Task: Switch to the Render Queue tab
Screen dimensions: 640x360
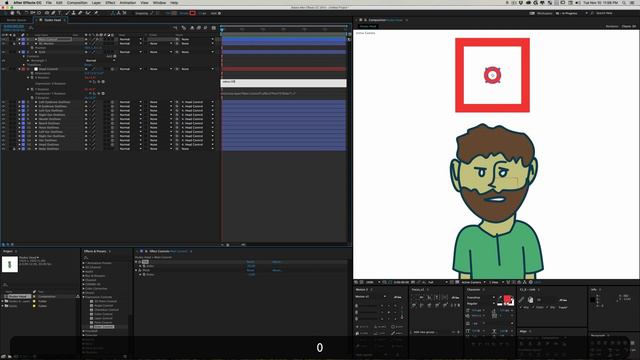Action: 16,20
